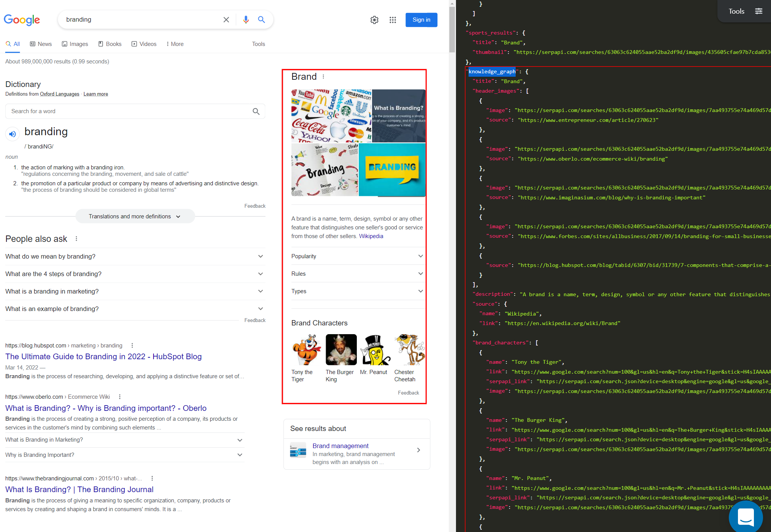This screenshot has width=771, height=532.
Task: Clear the search query using the X icon
Action: [226, 19]
